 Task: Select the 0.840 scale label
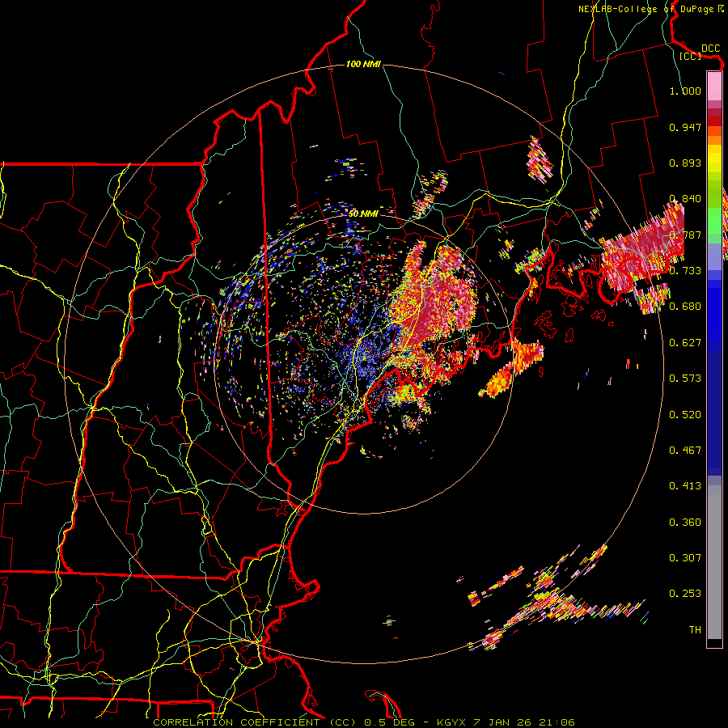click(685, 199)
